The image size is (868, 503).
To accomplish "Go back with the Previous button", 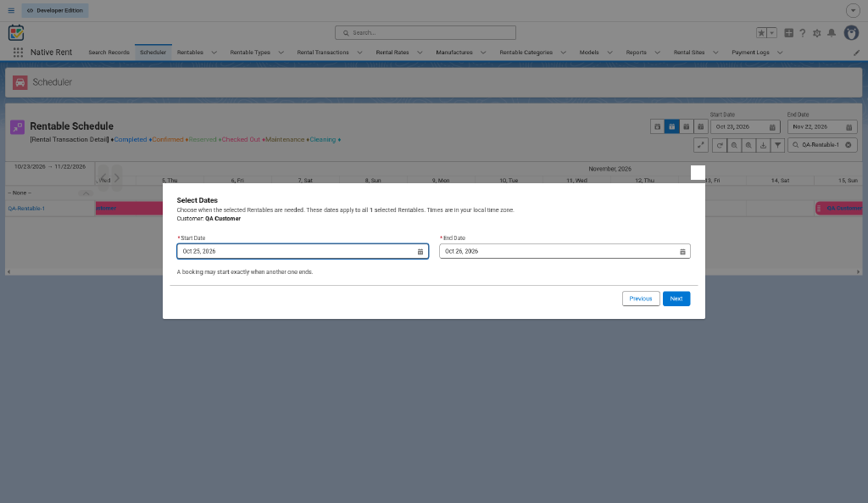I will click(x=641, y=299).
